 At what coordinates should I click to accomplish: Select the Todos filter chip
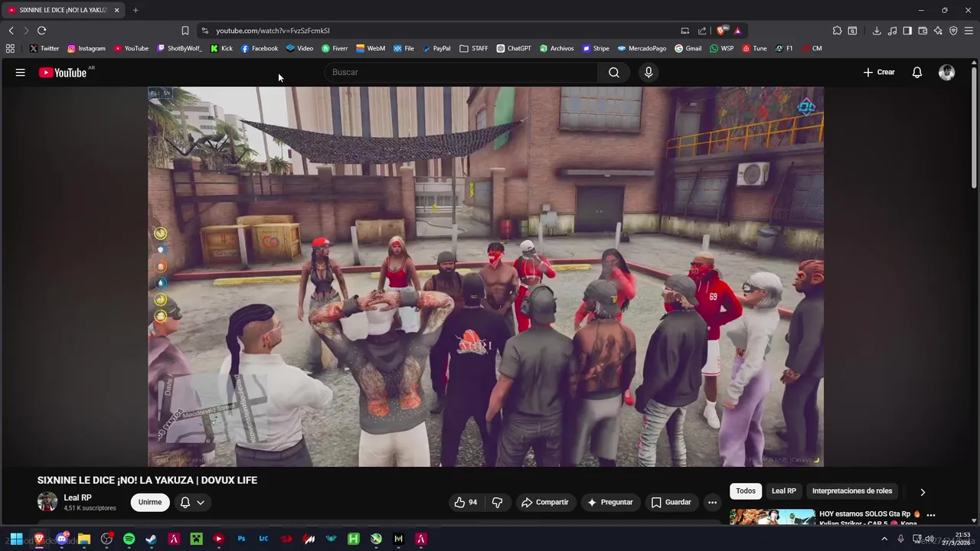pyautogui.click(x=746, y=491)
